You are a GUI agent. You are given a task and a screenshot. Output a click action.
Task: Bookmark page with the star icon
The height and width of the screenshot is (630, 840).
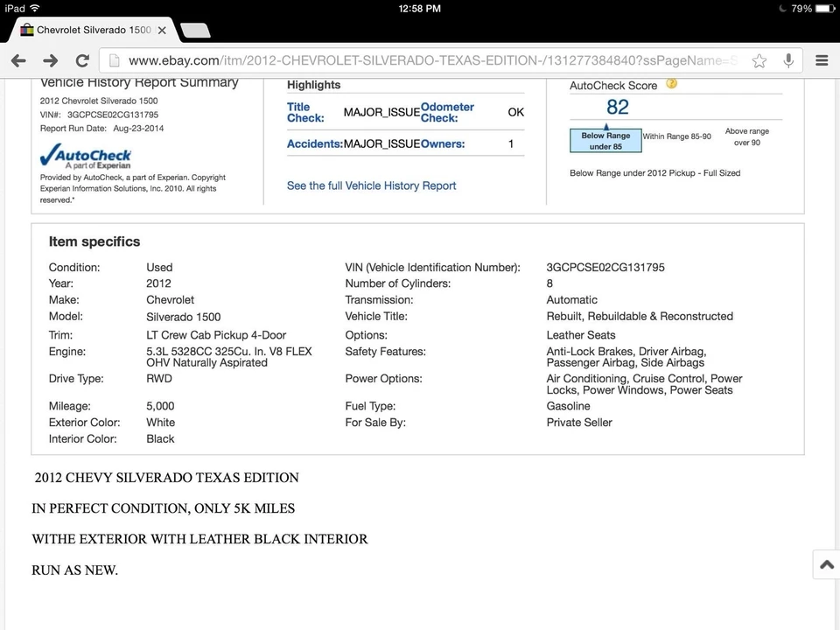pyautogui.click(x=759, y=60)
